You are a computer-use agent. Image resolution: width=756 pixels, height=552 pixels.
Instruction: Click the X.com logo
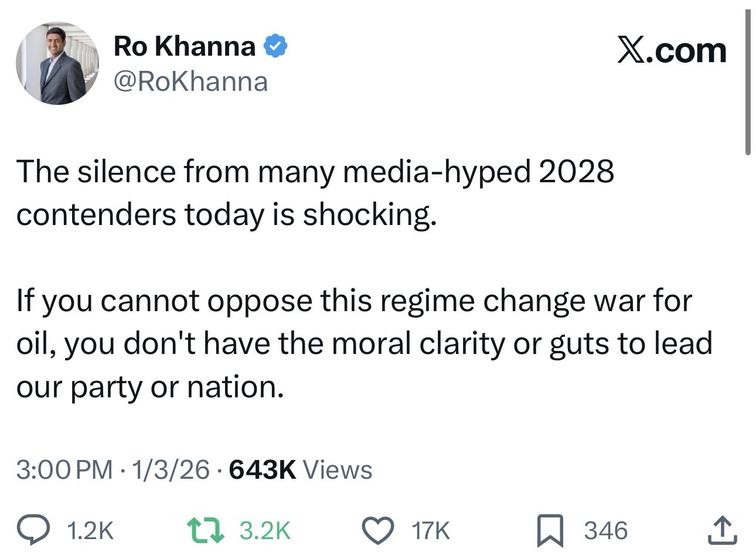tap(672, 50)
